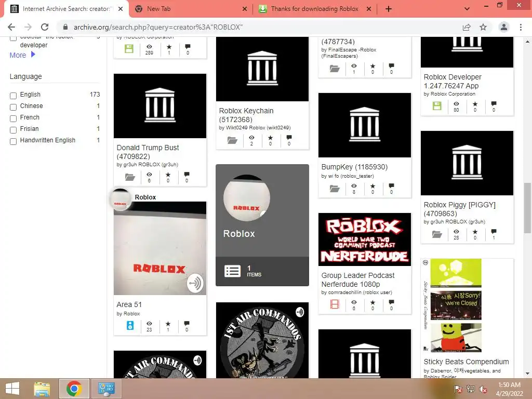Click the items list icon on Roblox collection card
Image resolution: width=532 pixels, height=399 pixels.
coord(232,271)
